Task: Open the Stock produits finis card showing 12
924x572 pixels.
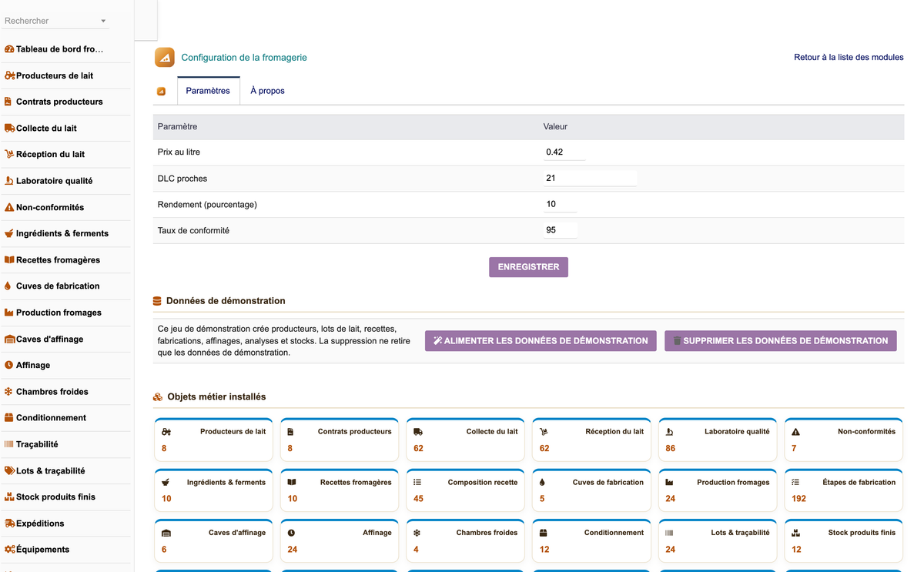Action: pos(843,540)
